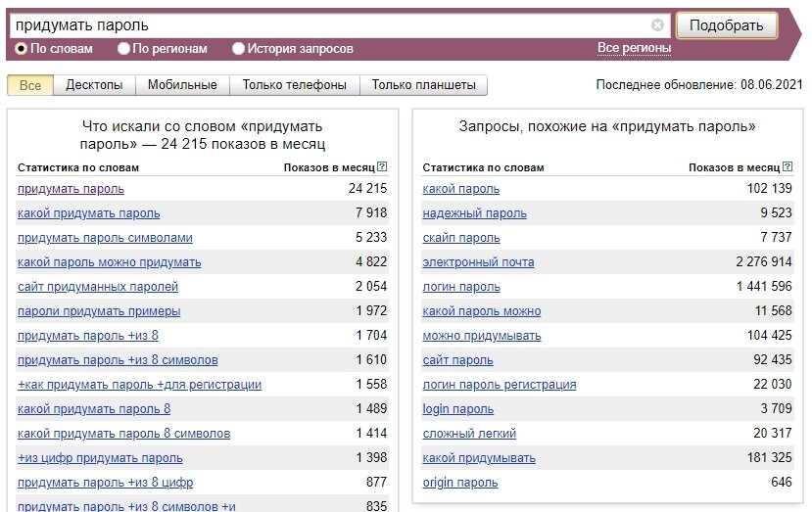Open the 'какой пароль можно' link
This screenshot has width=812, height=512.
pos(482,311)
